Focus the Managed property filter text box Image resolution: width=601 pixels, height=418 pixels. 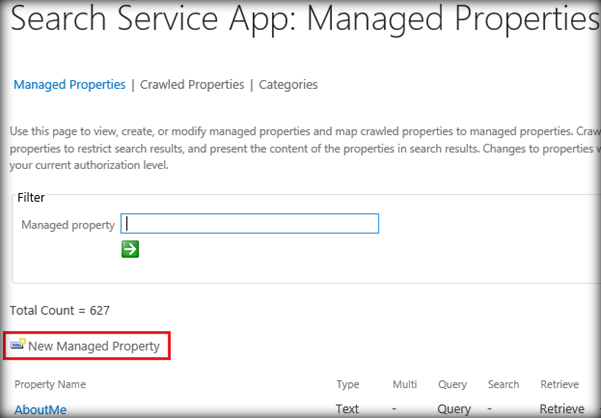[x=249, y=224]
